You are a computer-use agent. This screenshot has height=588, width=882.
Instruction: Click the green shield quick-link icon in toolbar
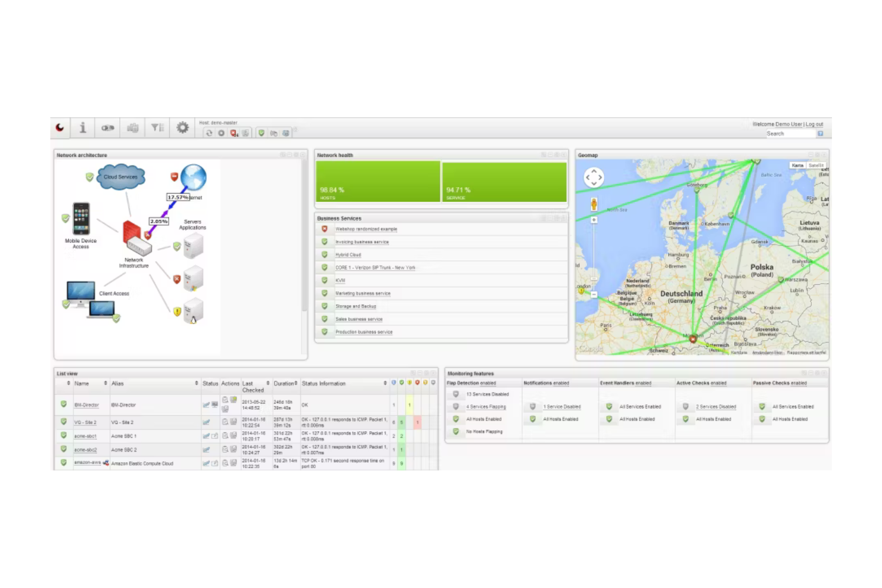(x=261, y=133)
